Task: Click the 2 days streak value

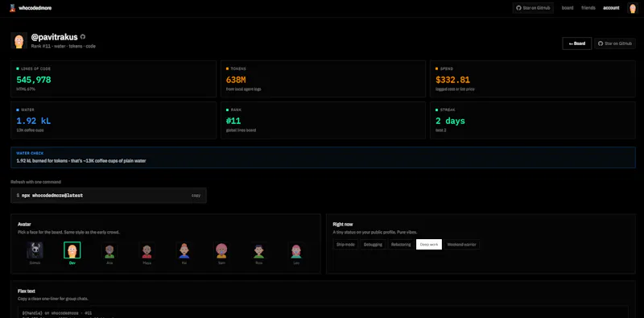Action: click(450, 121)
